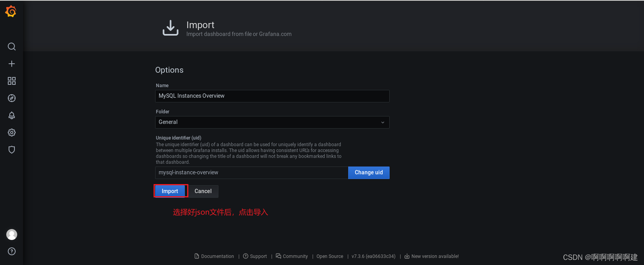Viewport: 644px width, 265px height.
Task: Expand the Folder dropdown showing General
Action: (x=272, y=122)
